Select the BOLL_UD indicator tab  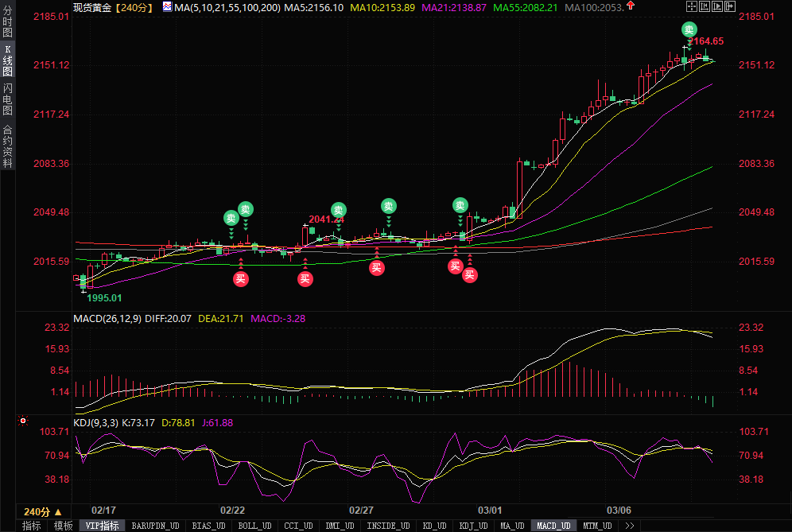[254, 526]
